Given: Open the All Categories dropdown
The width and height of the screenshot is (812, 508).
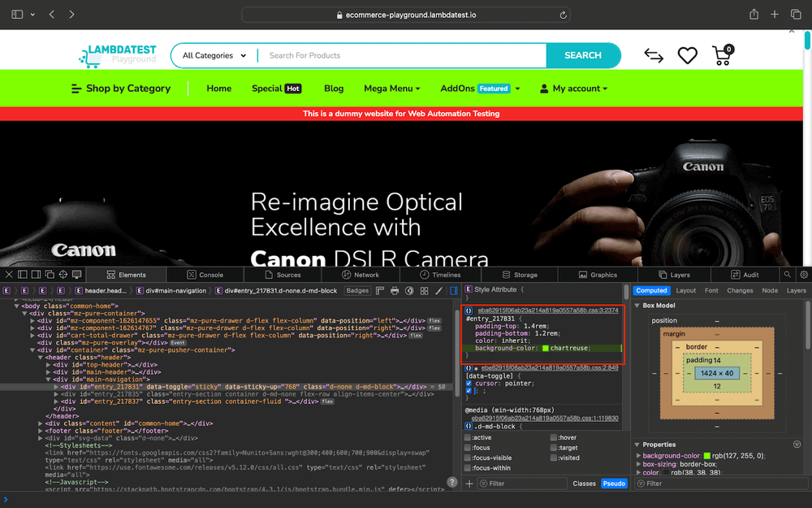Looking at the screenshot, I should [214, 55].
